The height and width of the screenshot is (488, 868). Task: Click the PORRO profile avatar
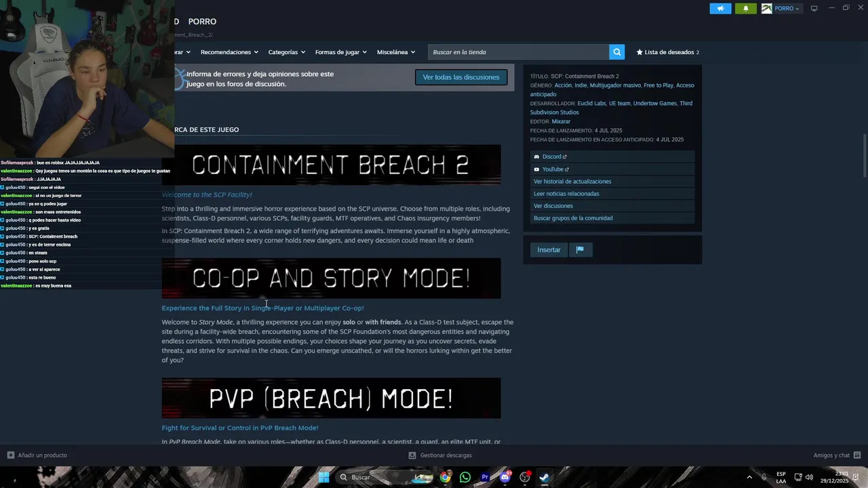tap(766, 9)
